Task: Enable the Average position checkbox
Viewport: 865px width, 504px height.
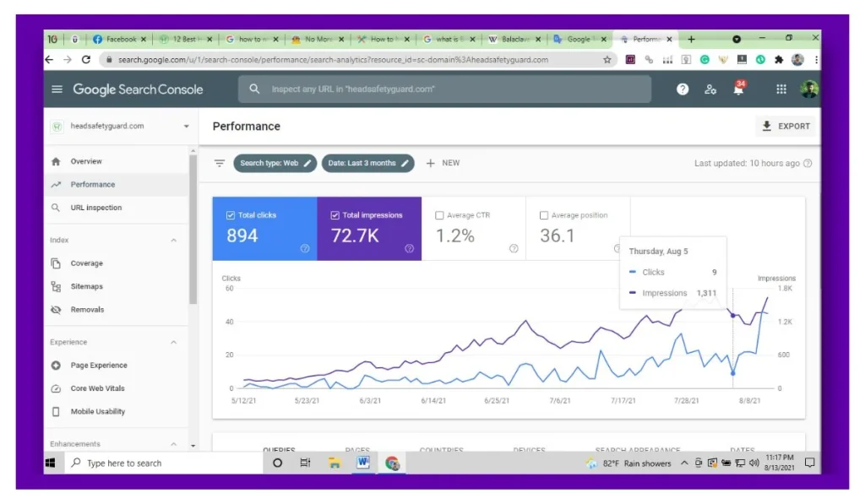Action: point(544,215)
